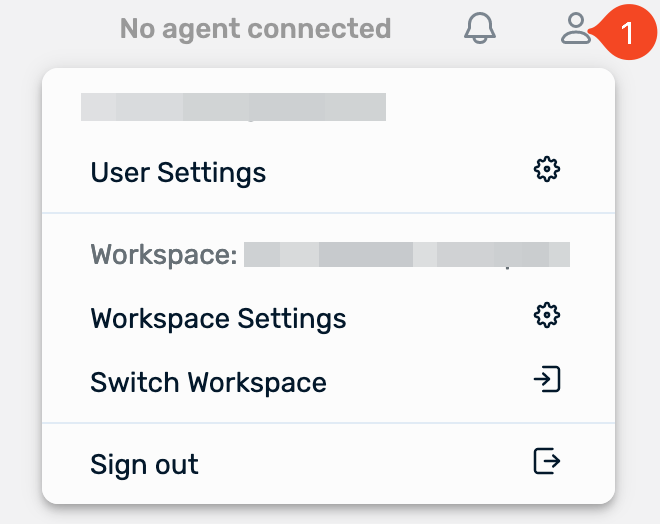The image size is (660, 524).
Task: Click the gear icon beside Workspace Settings
Action: click(x=546, y=316)
